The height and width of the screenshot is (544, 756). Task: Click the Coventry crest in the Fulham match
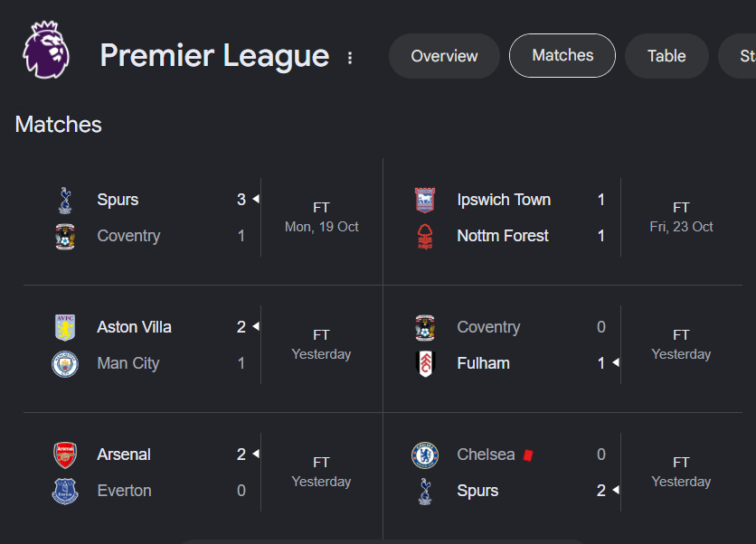[x=425, y=327]
